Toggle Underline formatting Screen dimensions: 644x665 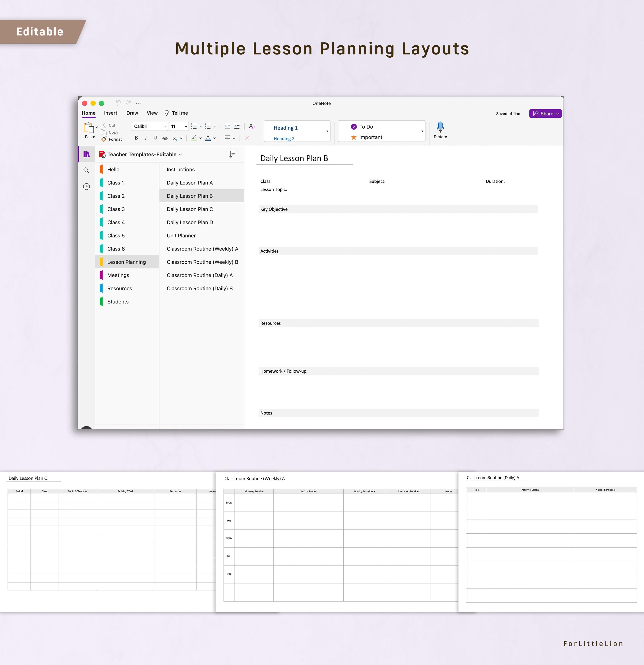(x=155, y=138)
